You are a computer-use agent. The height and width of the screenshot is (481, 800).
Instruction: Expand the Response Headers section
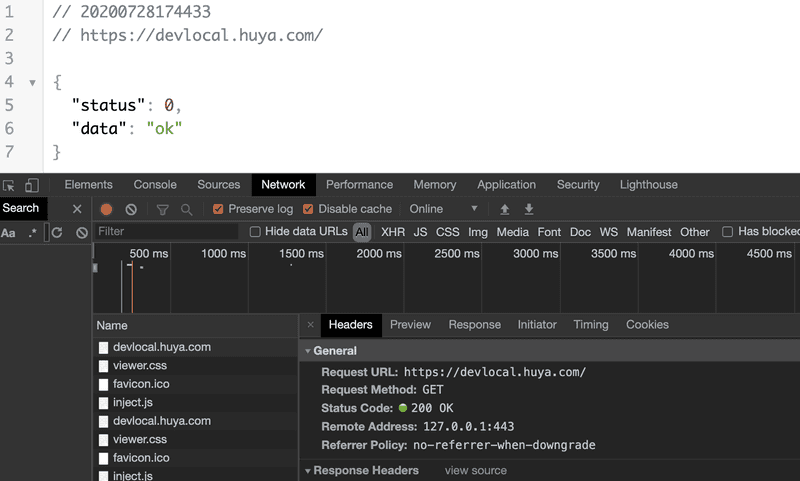pos(308,470)
